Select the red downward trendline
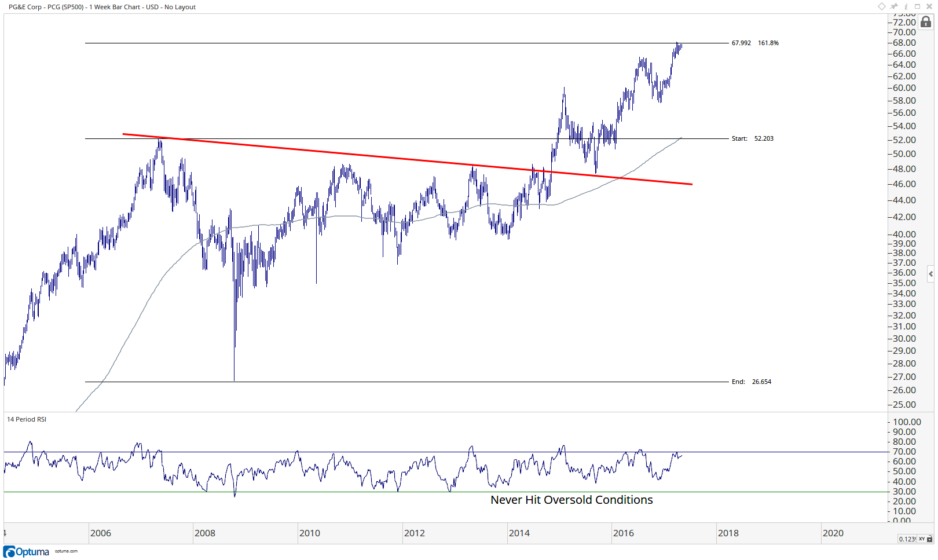 pyautogui.click(x=407, y=159)
